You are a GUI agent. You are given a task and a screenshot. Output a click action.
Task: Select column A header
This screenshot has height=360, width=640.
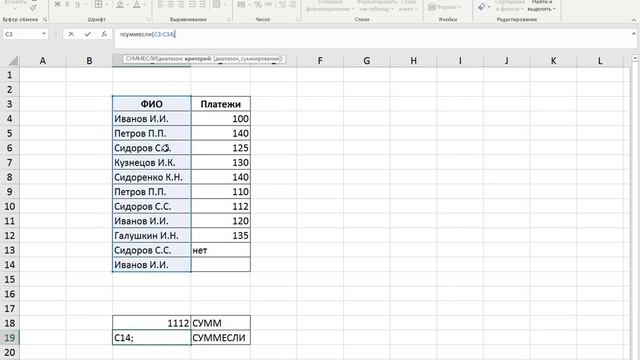42,61
